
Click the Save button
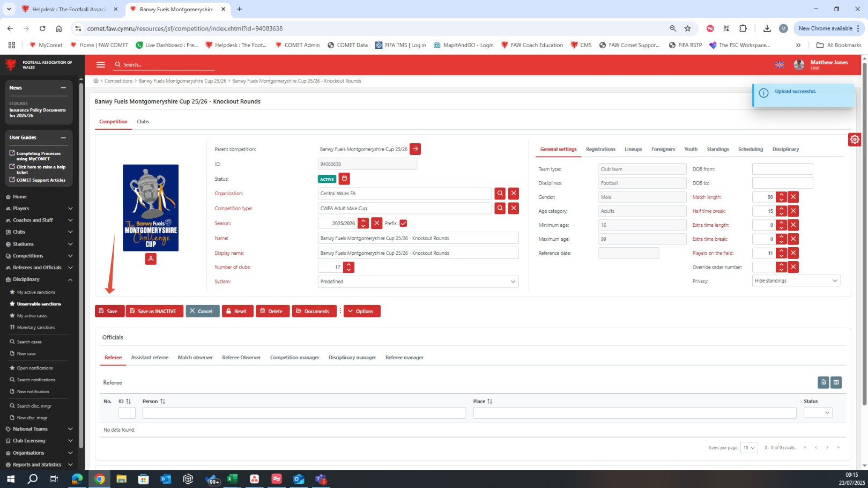tap(109, 311)
